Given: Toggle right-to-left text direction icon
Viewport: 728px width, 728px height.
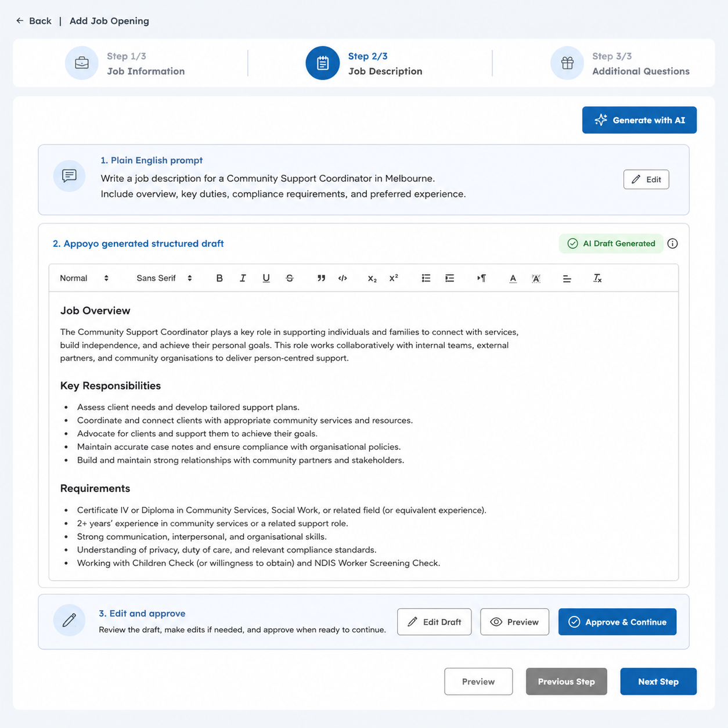Looking at the screenshot, I should [x=481, y=278].
